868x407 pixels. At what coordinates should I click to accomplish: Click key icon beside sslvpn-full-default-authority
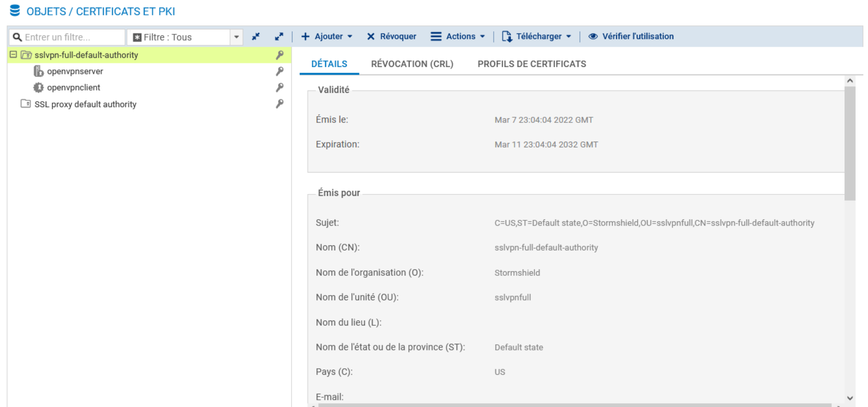(280, 55)
